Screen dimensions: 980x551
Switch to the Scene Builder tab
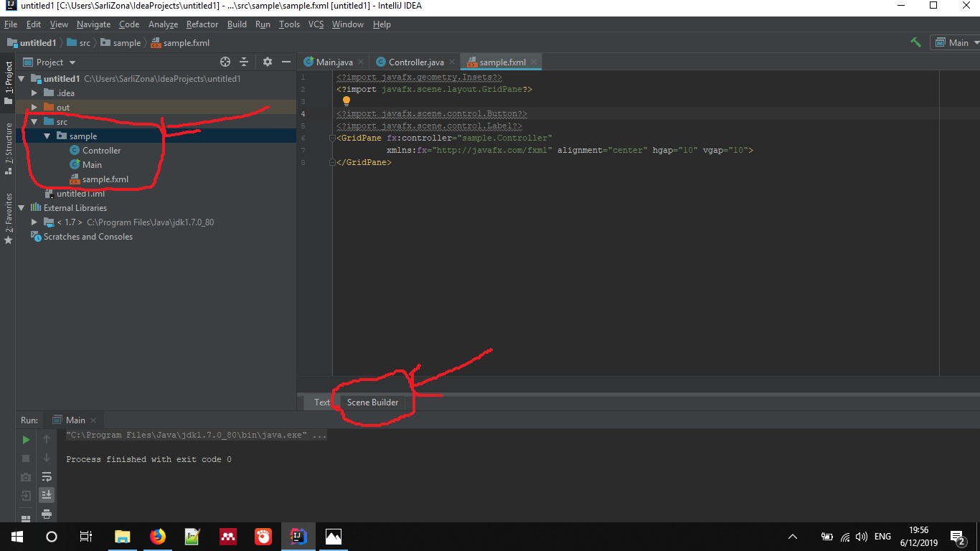372,402
